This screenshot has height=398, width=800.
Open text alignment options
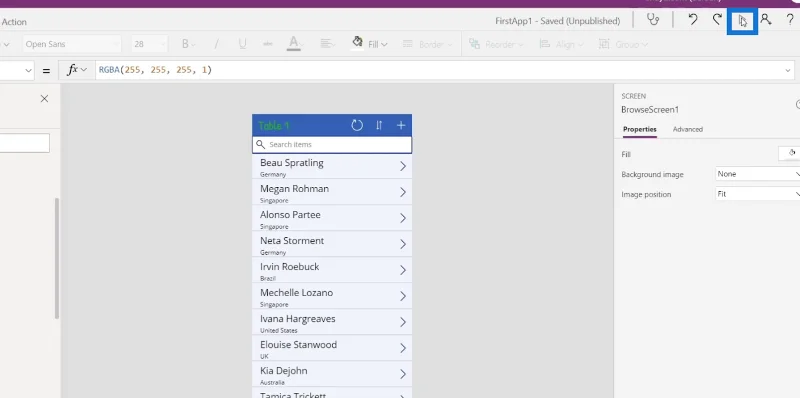pyautogui.click(x=328, y=44)
